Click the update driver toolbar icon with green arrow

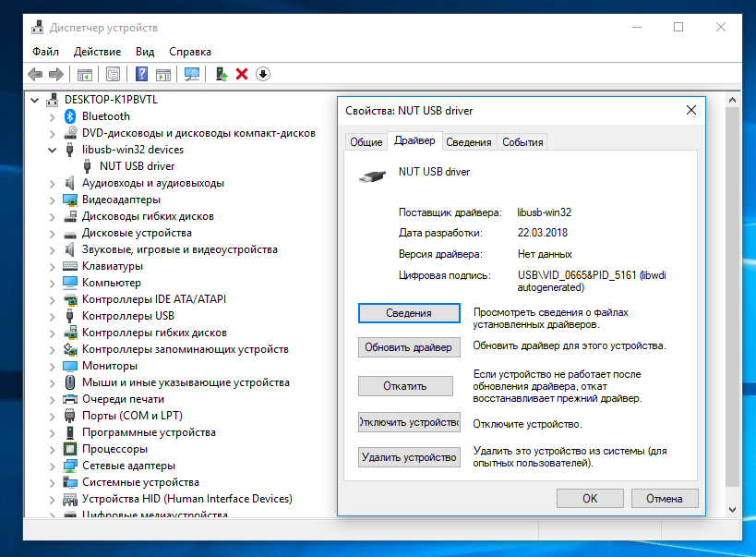(x=221, y=74)
